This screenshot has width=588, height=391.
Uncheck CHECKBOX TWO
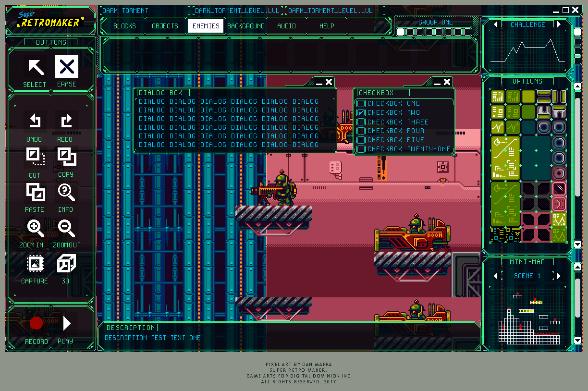point(361,112)
